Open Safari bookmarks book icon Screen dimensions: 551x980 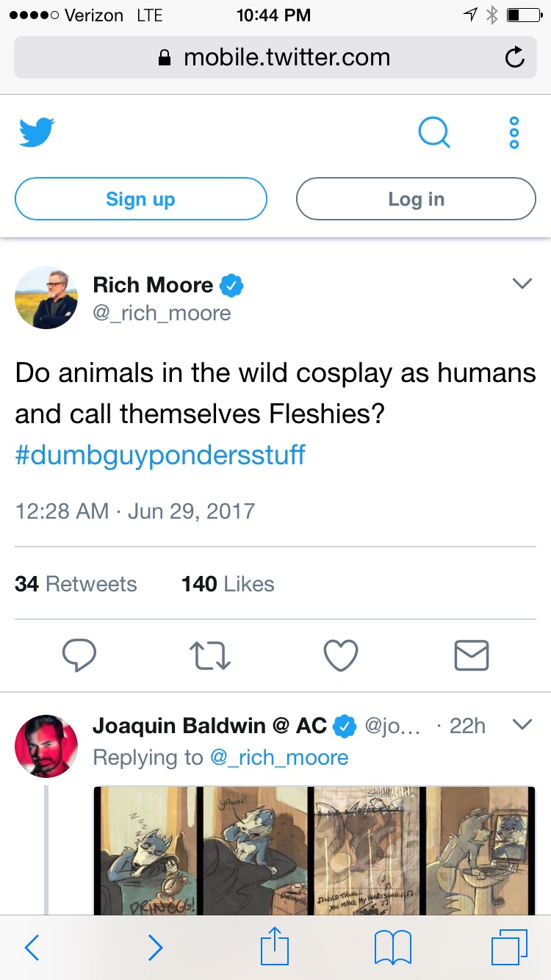[x=393, y=948]
